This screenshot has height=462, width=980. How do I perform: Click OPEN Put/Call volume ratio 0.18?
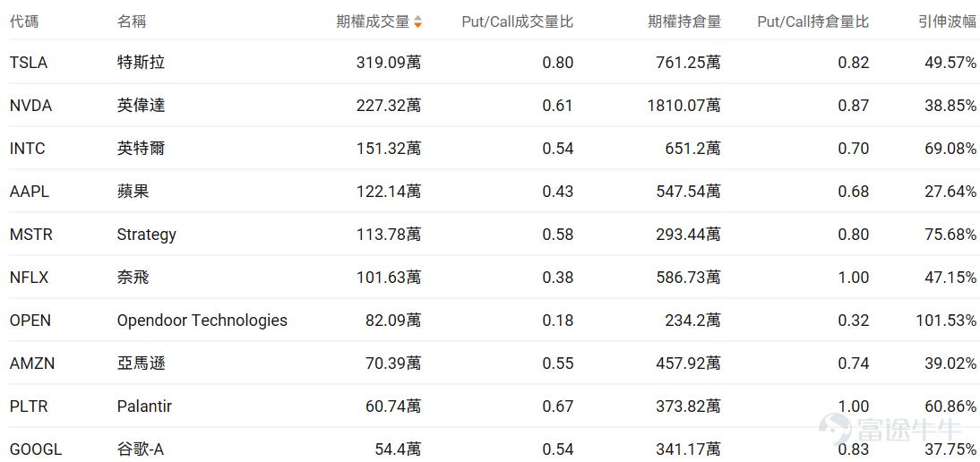click(x=557, y=321)
